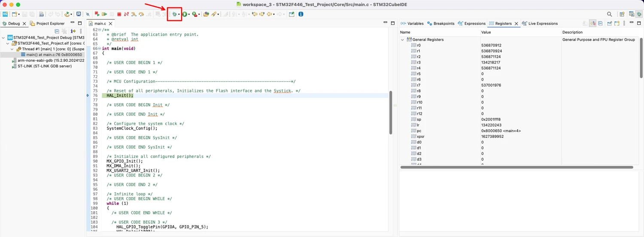Switch to the Project Explorer tab
This screenshot has width=644, height=237.
pos(47,24)
